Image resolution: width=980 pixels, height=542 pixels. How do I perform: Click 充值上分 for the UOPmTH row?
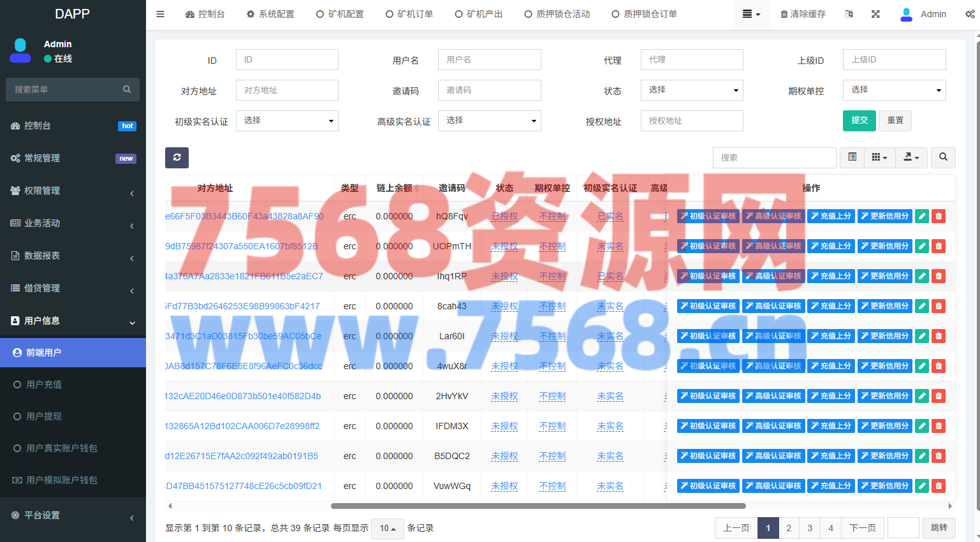point(831,246)
